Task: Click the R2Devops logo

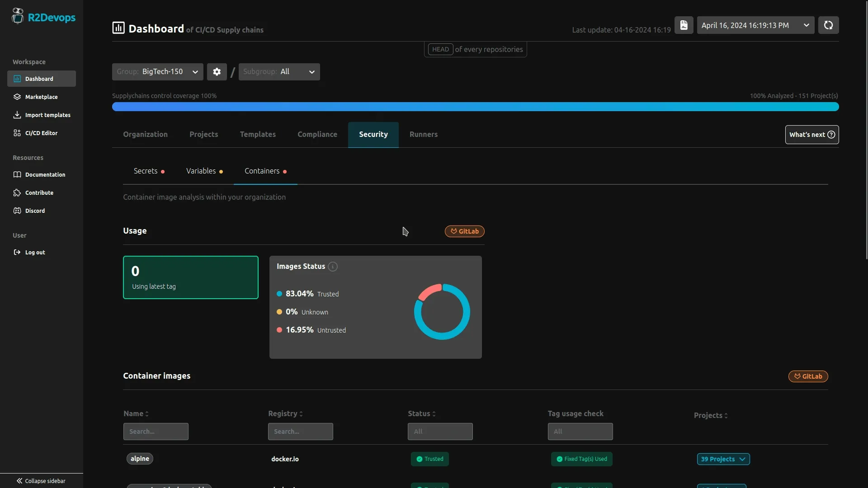Action: pos(43,17)
